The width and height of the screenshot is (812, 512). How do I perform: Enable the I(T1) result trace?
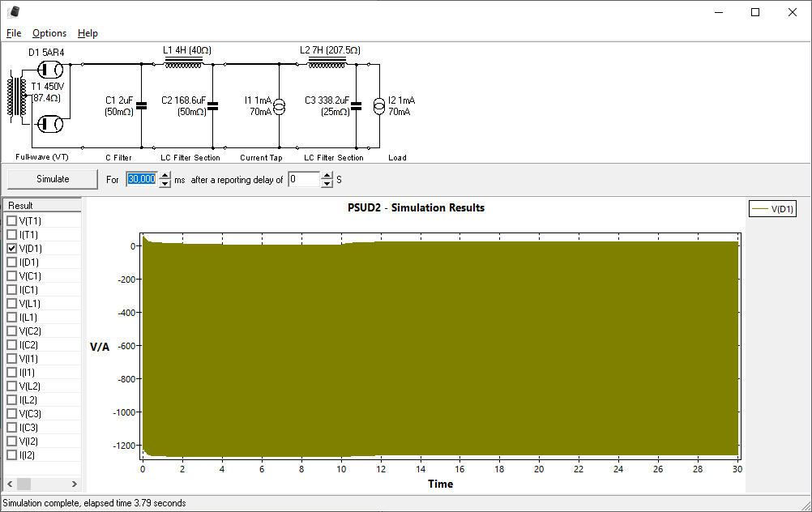point(12,234)
